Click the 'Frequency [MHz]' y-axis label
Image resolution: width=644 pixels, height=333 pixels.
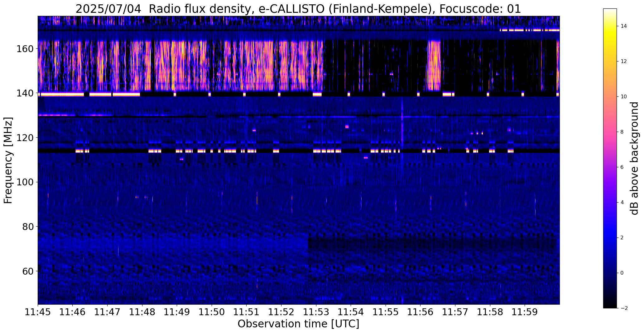point(8,160)
